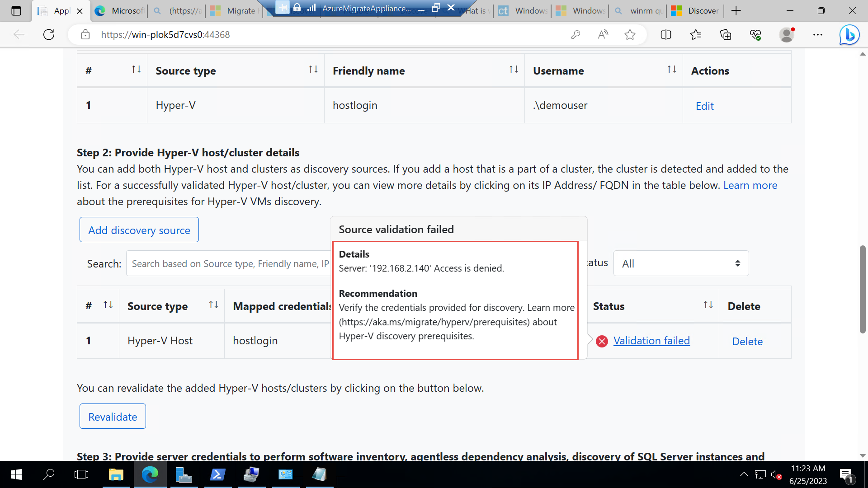This screenshot has width=868, height=488.
Task: Open taskbar search magnifier
Action: [x=49, y=474]
